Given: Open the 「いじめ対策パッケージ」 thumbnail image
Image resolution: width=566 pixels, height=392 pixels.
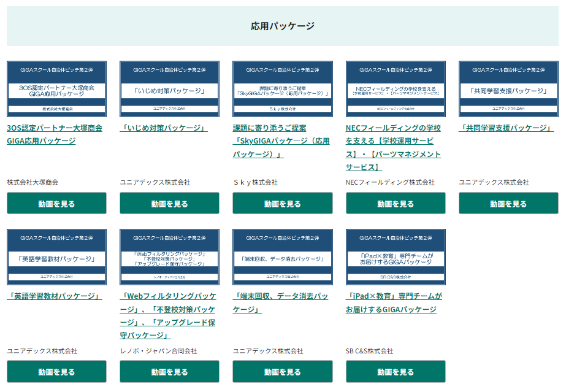Looking at the screenshot, I should pos(170,89).
